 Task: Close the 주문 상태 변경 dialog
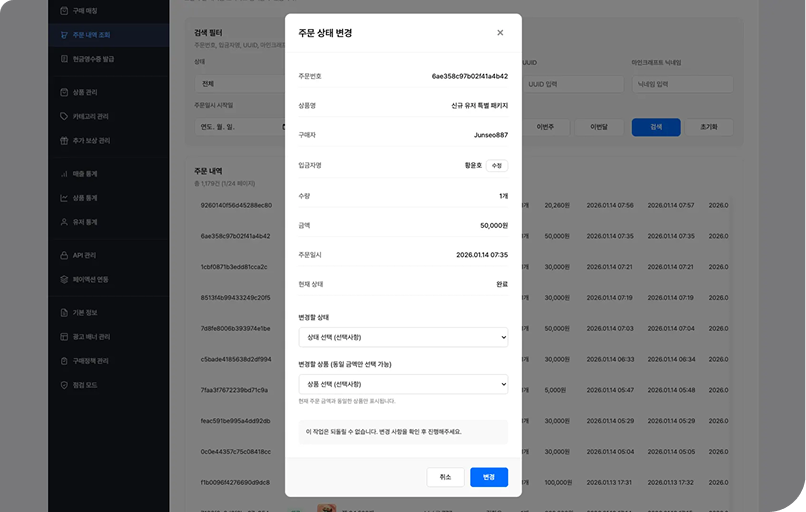[x=500, y=33]
